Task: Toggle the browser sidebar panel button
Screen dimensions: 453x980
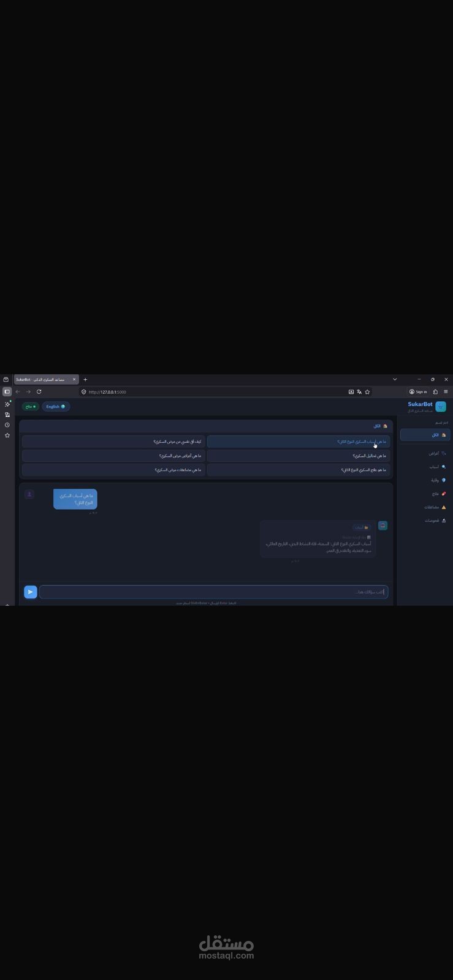Action: coord(7,392)
